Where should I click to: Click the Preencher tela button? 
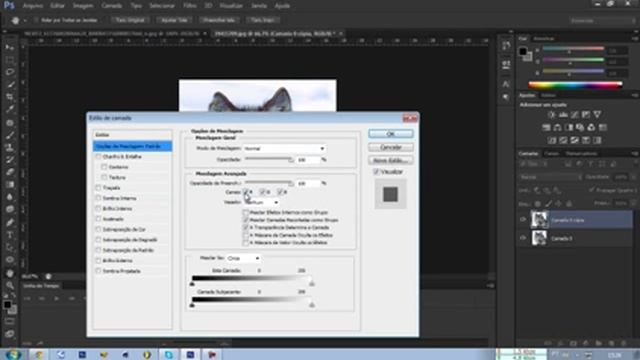click(219, 20)
